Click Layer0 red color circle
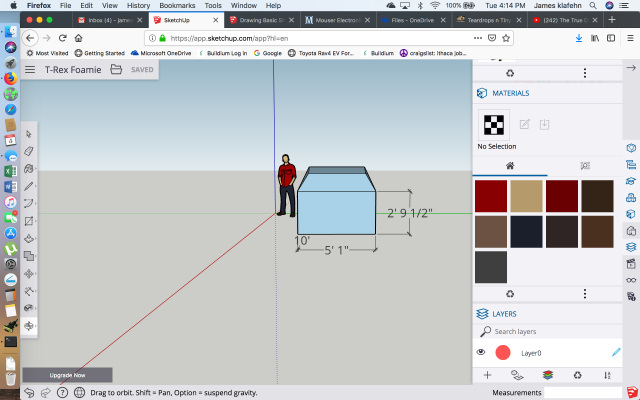The image size is (640, 400). (503, 352)
